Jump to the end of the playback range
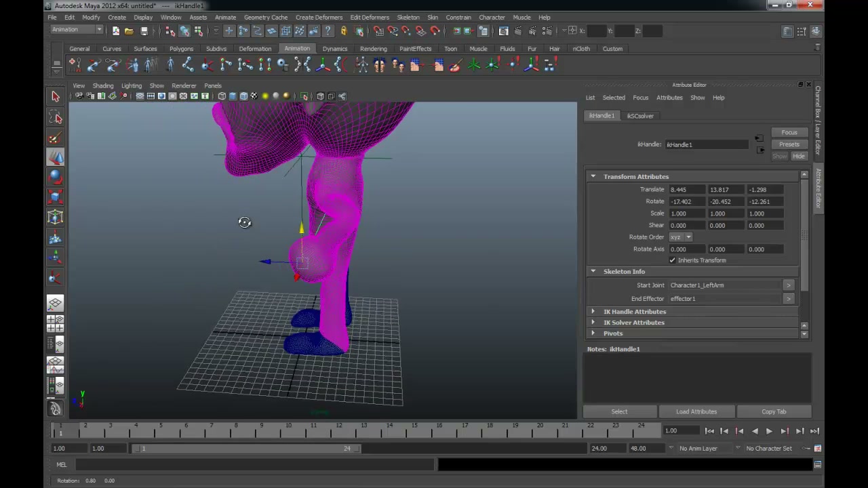 (814, 431)
